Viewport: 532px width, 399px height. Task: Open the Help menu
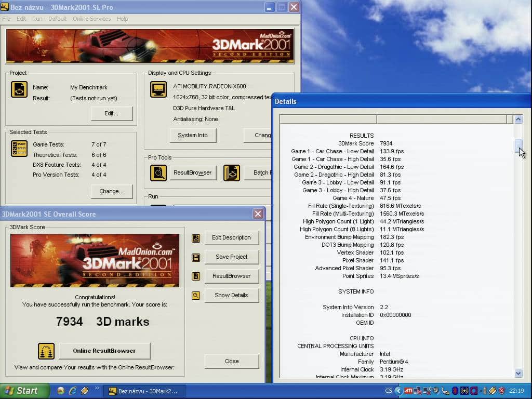(x=123, y=19)
